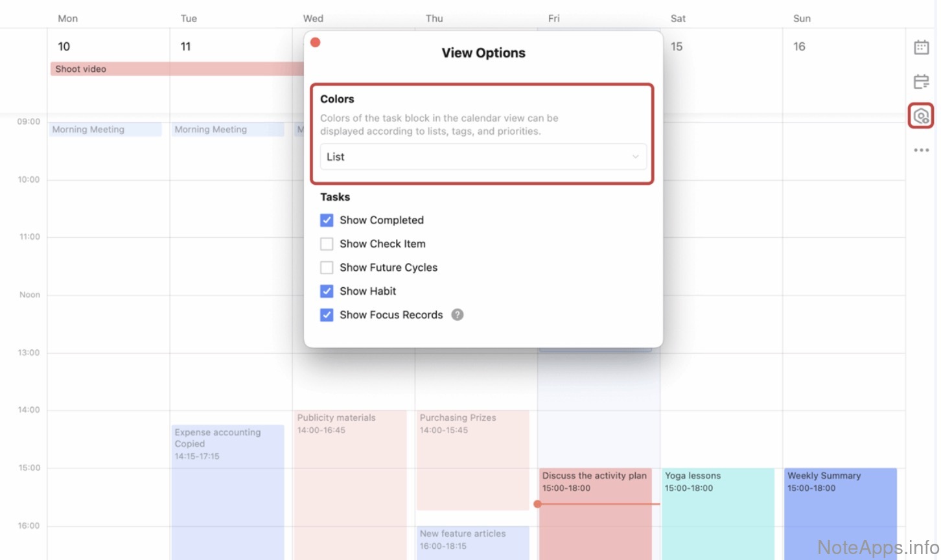This screenshot has height=560, width=941.
Task: Disable the Show Habit checkbox
Action: (327, 292)
